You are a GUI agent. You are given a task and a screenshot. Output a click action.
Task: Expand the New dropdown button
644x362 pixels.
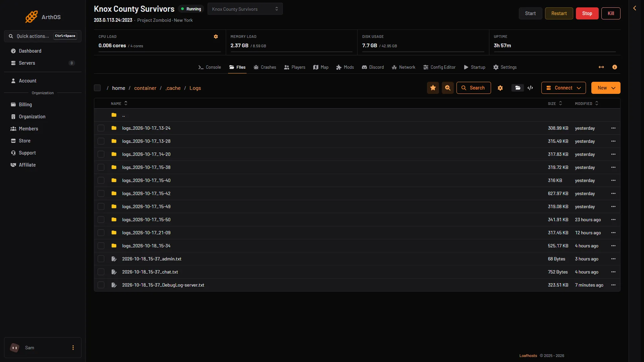tap(606, 88)
